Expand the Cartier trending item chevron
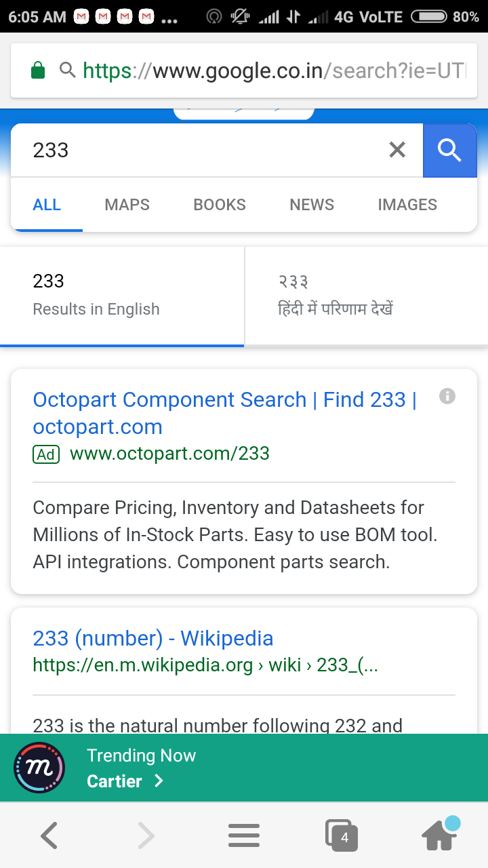This screenshot has width=488, height=868. [x=159, y=781]
